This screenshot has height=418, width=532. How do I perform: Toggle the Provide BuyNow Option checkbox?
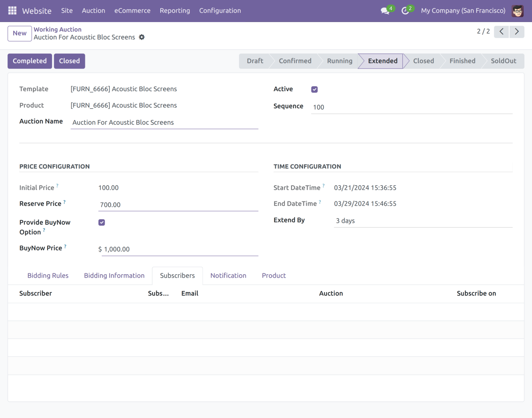coord(102,222)
